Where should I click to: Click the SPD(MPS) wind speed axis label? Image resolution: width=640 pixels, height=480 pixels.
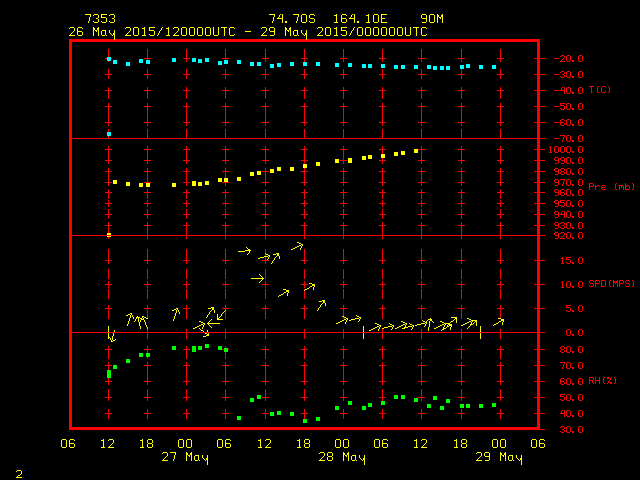pyautogui.click(x=611, y=283)
